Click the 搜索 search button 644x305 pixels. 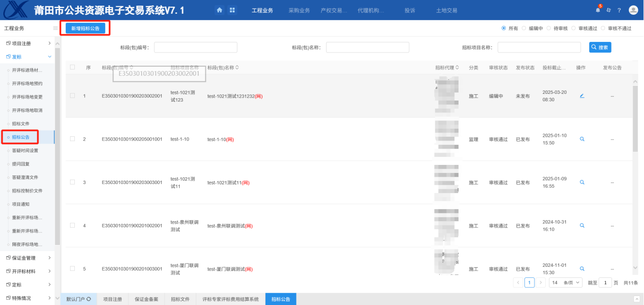click(x=600, y=47)
